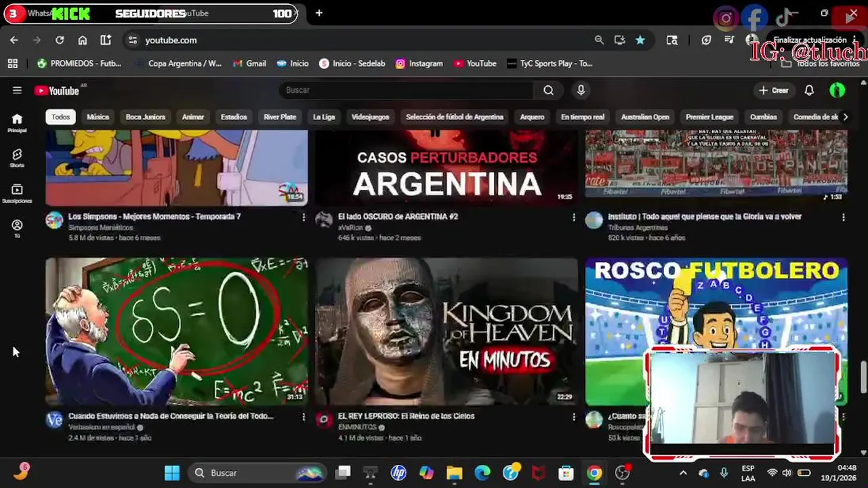Click the YouTube logo
The height and width of the screenshot is (488, 868).
tap(57, 91)
